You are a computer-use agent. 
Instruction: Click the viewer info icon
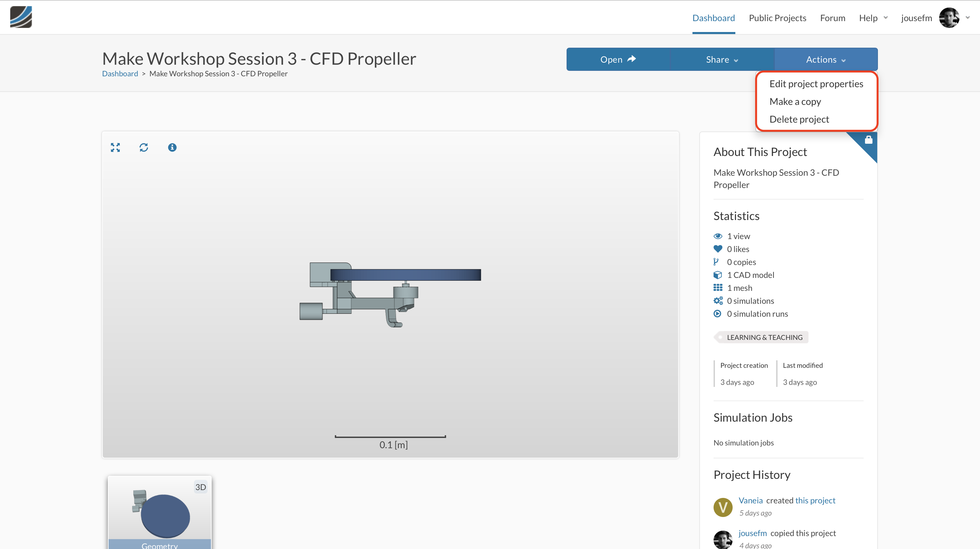tap(172, 147)
